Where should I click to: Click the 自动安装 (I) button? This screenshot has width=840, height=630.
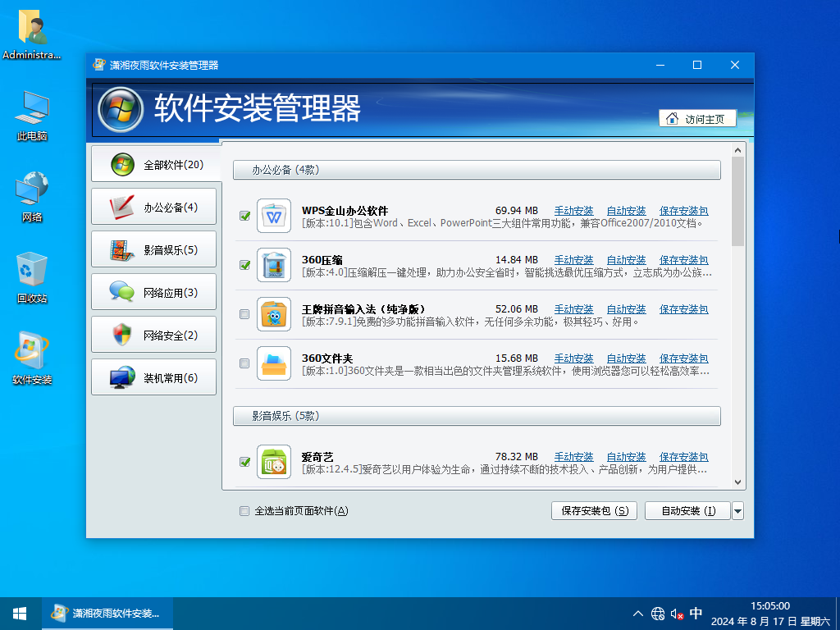point(688,511)
